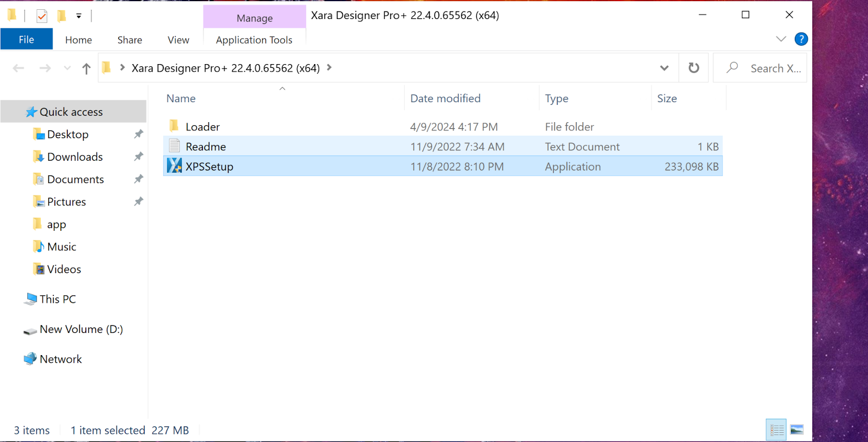Image resolution: width=868 pixels, height=442 pixels.
Task: Expand breadcrumb arrow before folder name
Action: click(x=122, y=67)
